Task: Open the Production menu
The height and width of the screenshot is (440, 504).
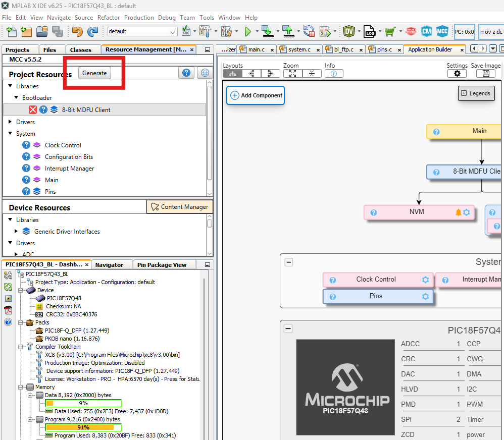Action: coord(139,18)
